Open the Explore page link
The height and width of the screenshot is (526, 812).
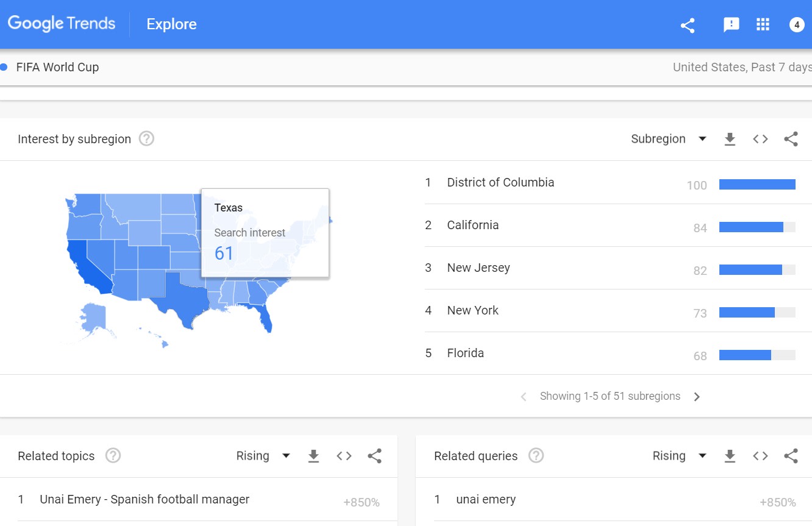coord(171,24)
